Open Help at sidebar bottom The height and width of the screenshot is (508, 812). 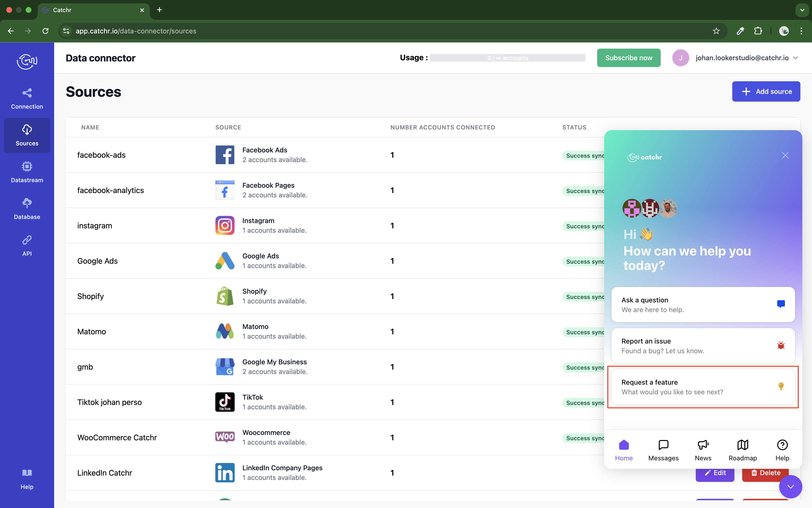27,479
